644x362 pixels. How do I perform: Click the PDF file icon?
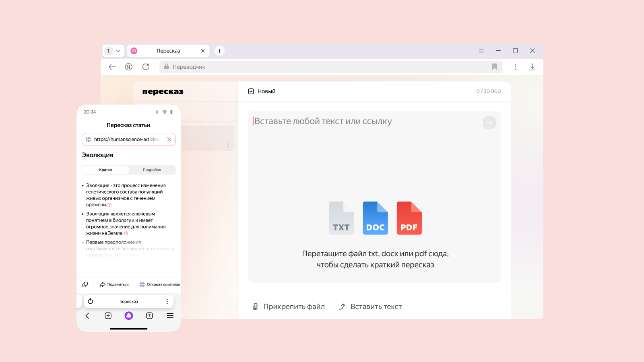409,218
